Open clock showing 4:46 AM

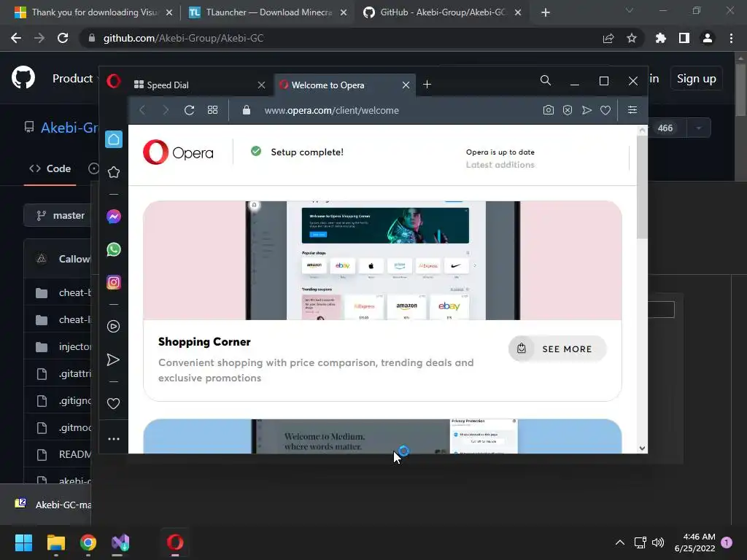pyautogui.click(x=694, y=542)
